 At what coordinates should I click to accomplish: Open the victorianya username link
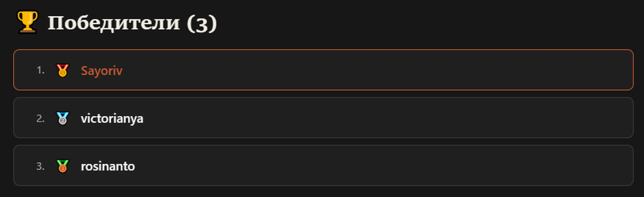tap(112, 119)
